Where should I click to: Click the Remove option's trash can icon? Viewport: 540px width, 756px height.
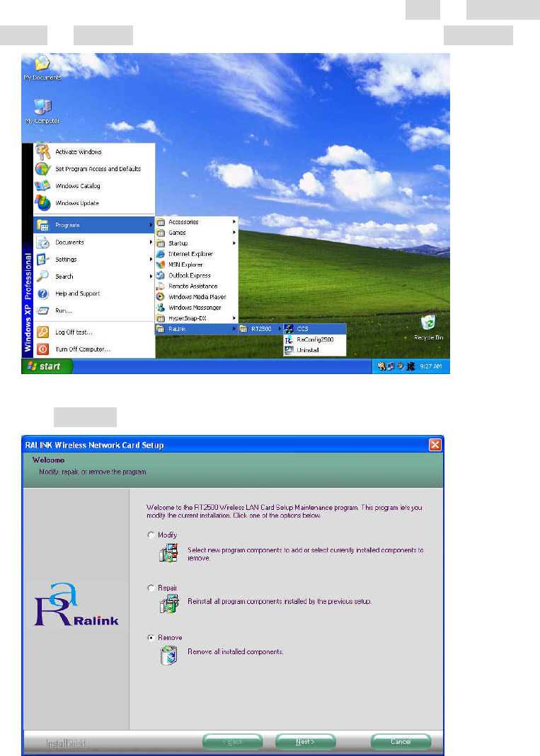(x=169, y=656)
